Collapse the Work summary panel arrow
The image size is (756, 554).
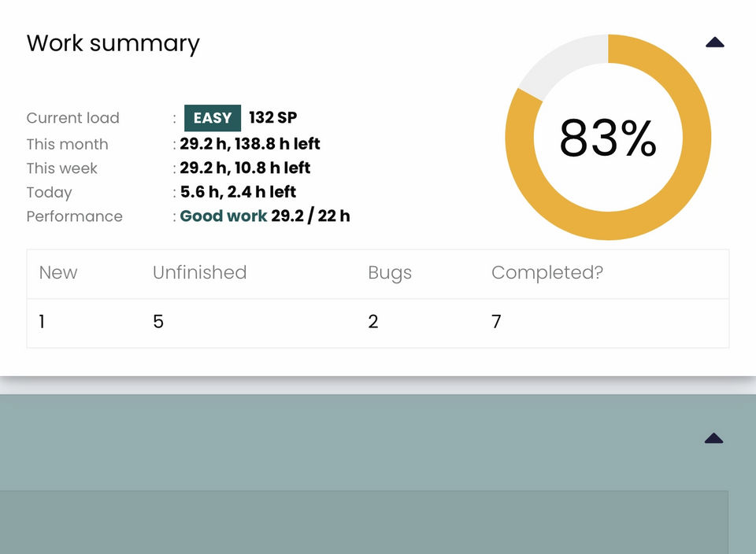714,42
